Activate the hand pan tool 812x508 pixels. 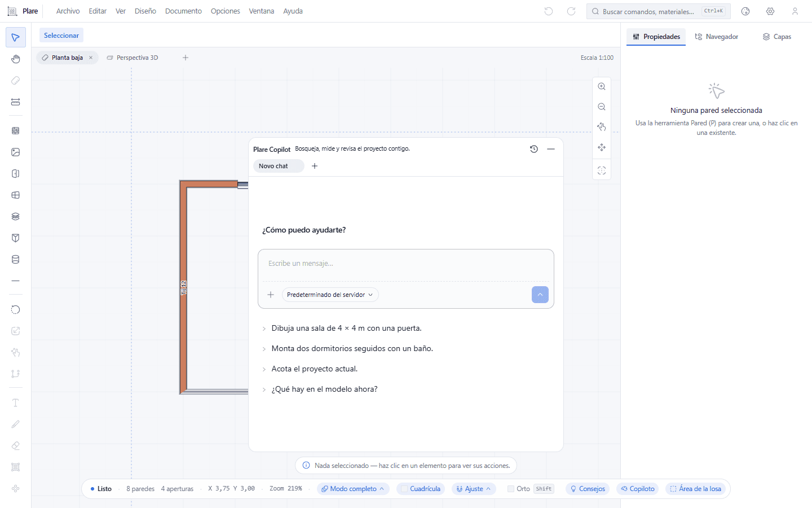pyautogui.click(x=16, y=59)
